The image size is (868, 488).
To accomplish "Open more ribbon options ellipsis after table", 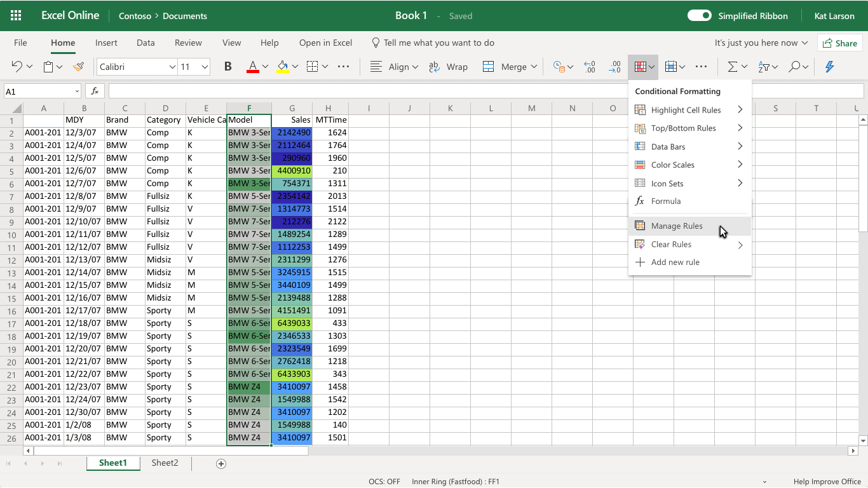I will coord(701,67).
